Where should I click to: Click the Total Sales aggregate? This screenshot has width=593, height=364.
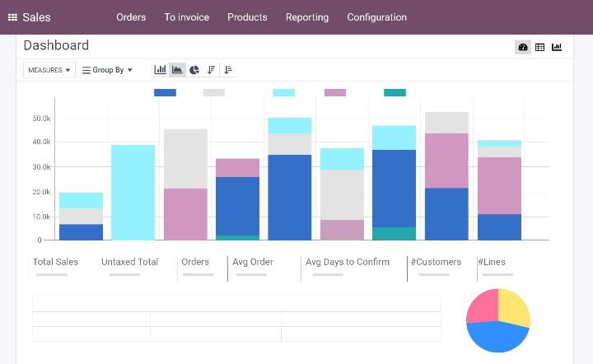pos(55,262)
